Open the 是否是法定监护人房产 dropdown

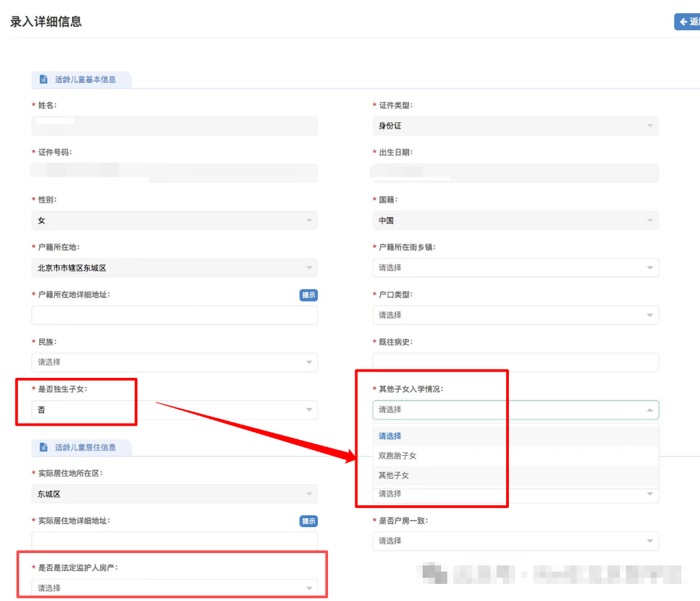coord(174,588)
